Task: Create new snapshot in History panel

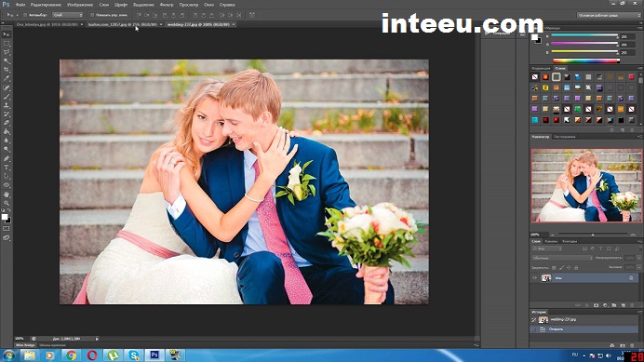Action: (623, 345)
